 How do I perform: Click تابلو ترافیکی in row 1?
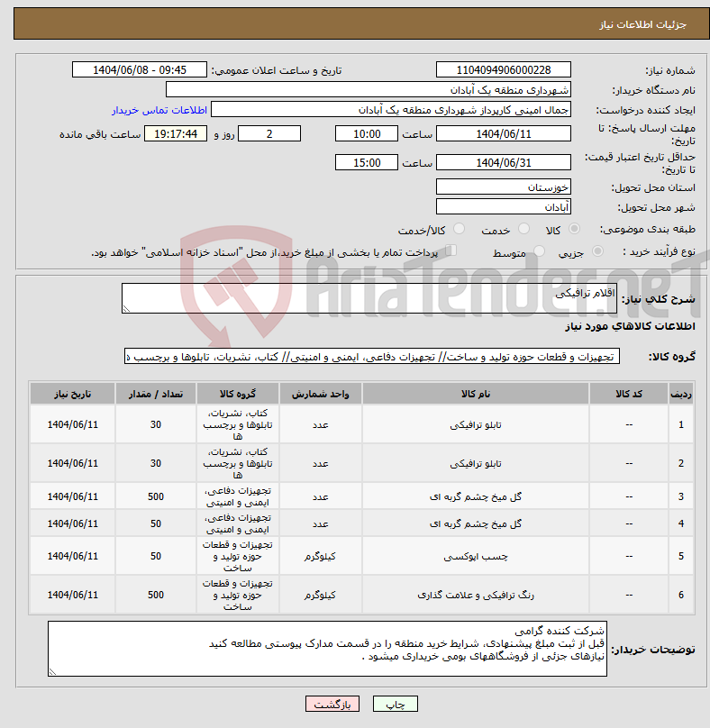[476, 425]
